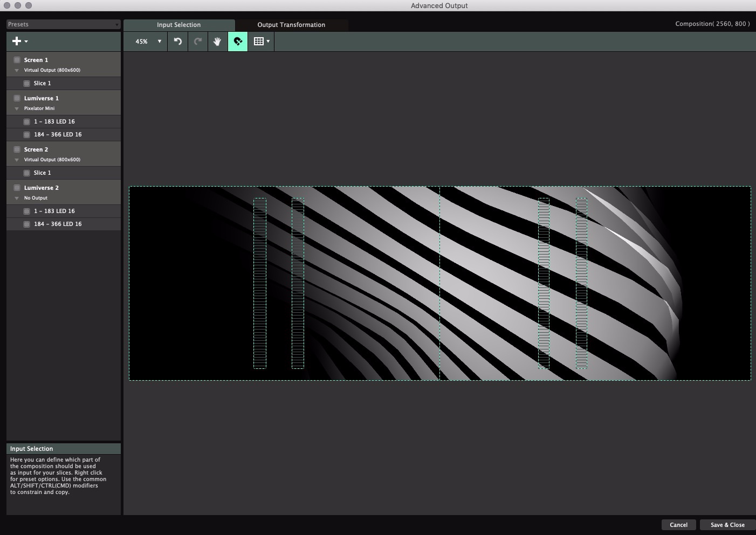The image size is (756, 535).
Task: Click the leftmost LED strip slice in canvas
Action: tap(260, 283)
